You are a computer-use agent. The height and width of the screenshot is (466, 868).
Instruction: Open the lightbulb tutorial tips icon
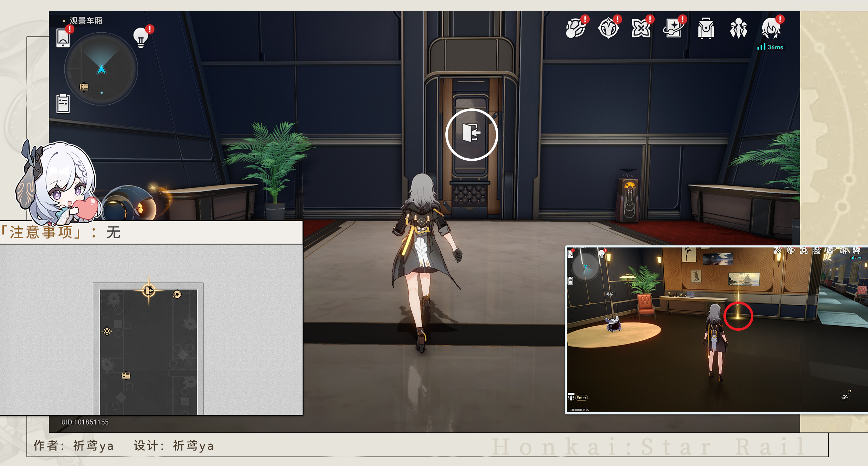141,37
